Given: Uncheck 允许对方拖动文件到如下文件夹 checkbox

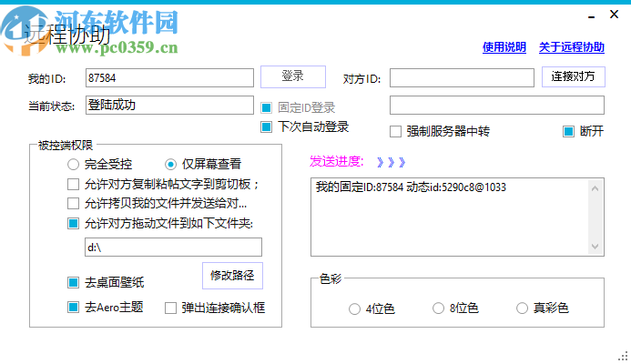Looking at the screenshot, I should [x=73, y=223].
